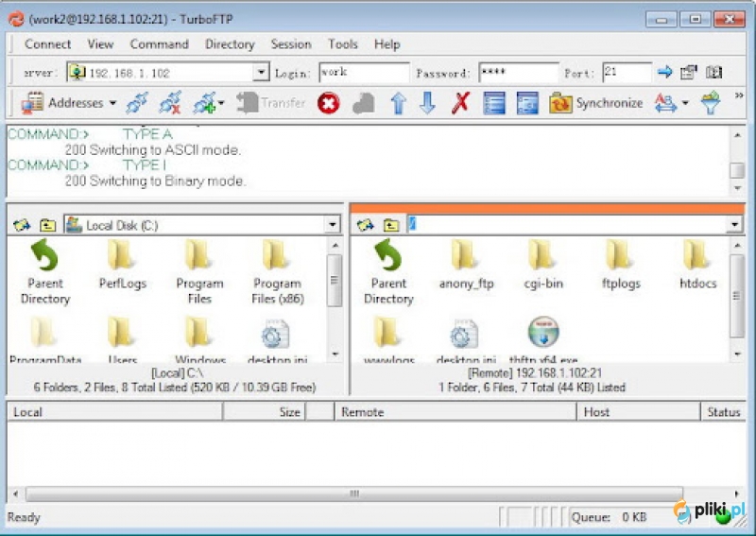
Task: Open the Session menu
Action: coord(291,44)
